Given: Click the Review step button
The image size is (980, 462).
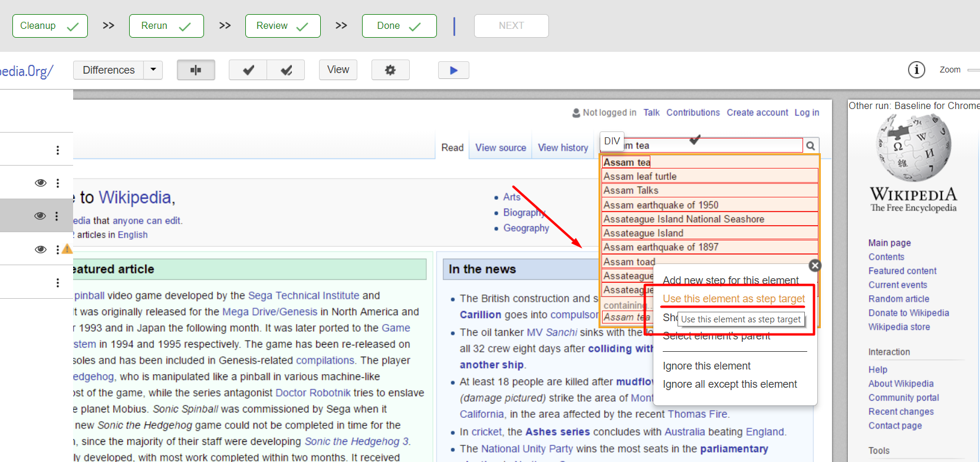Looking at the screenshot, I should pyautogui.click(x=283, y=26).
